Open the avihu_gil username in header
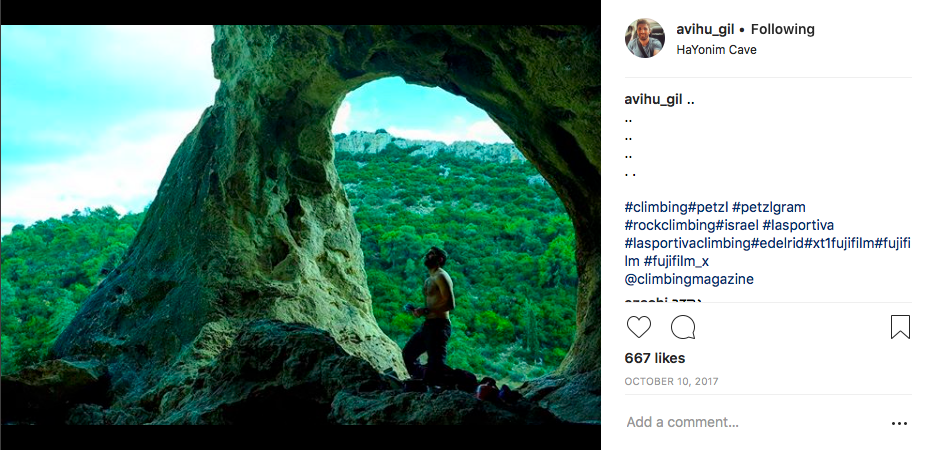 tap(704, 29)
